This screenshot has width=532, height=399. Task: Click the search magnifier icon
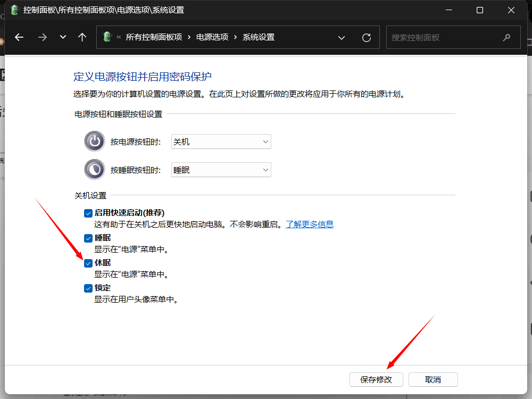click(506, 37)
